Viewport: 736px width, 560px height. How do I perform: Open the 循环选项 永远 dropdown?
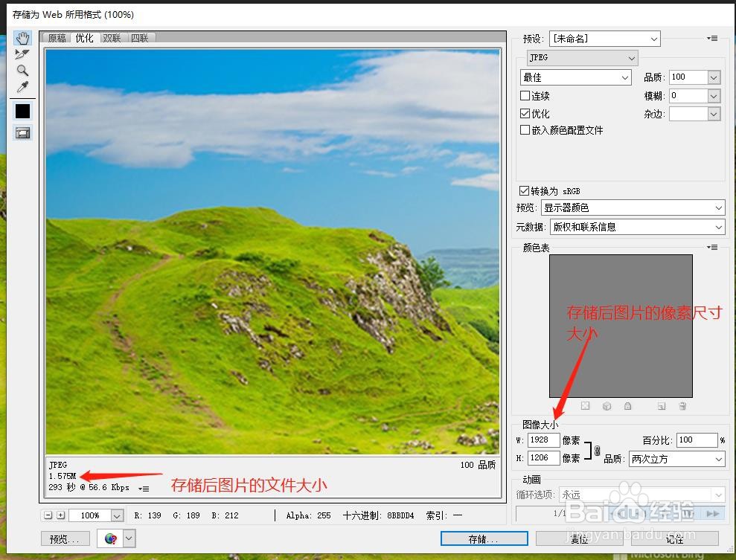(641, 495)
